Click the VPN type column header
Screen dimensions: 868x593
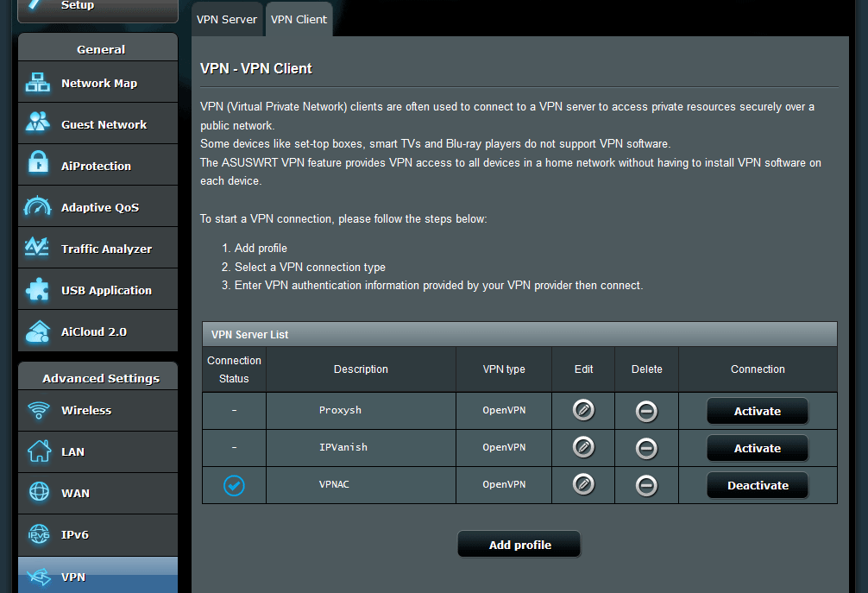[504, 369]
